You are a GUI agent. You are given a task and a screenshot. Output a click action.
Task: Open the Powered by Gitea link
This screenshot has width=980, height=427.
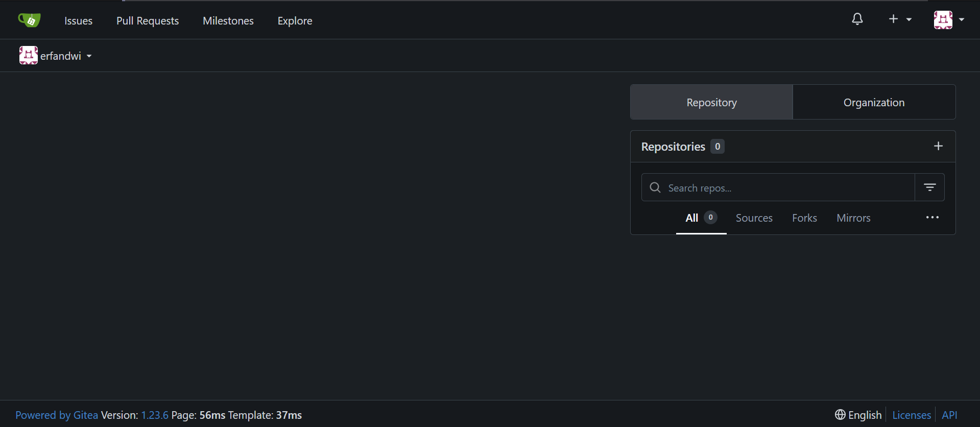[57, 415]
